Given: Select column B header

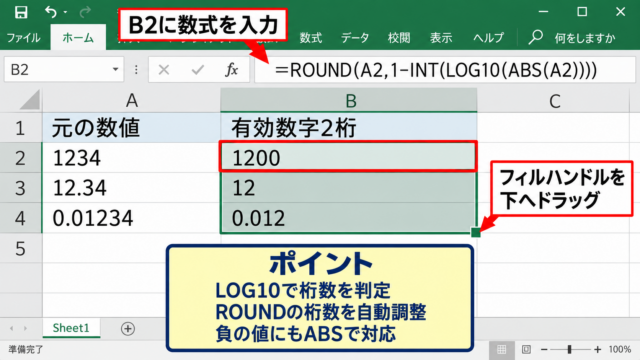Looking at the screenshot, I should pos(349,100).
